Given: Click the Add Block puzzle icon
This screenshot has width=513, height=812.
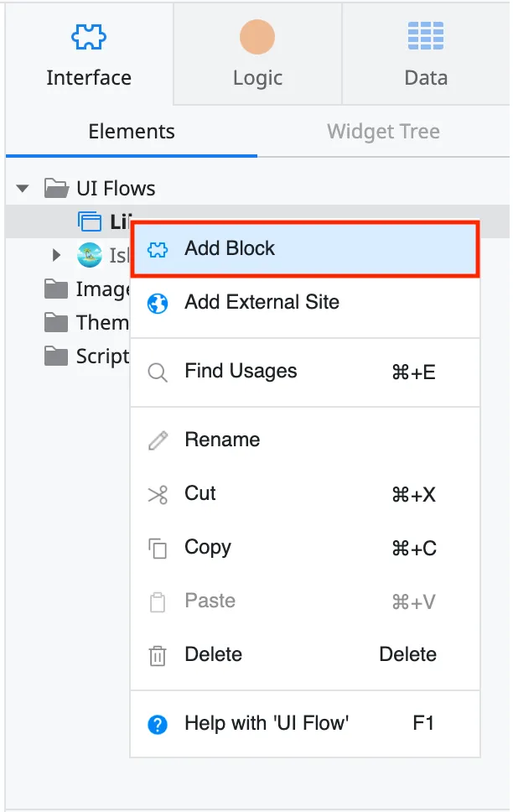Looking at the screenshot, I should pos(158,249).
